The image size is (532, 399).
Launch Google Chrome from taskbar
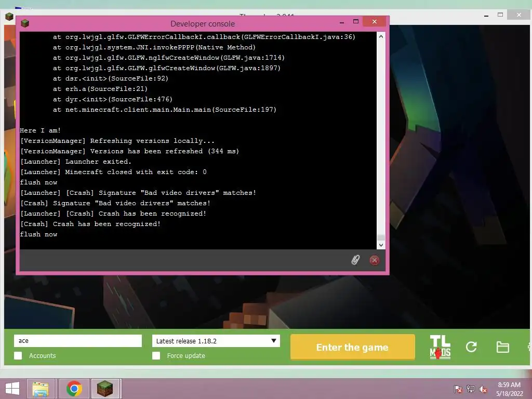(74, 389)
